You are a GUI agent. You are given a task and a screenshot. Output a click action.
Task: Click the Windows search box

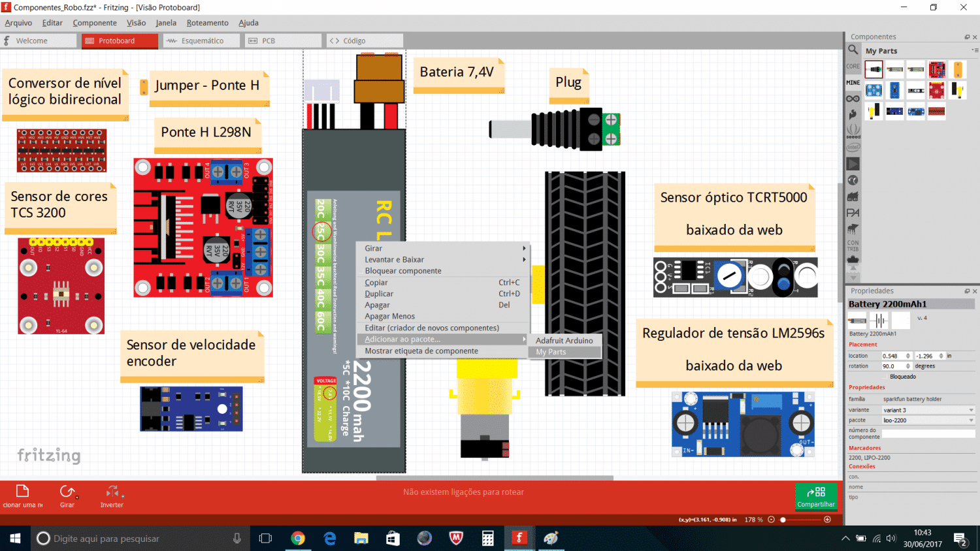click(x=140, y=539)
